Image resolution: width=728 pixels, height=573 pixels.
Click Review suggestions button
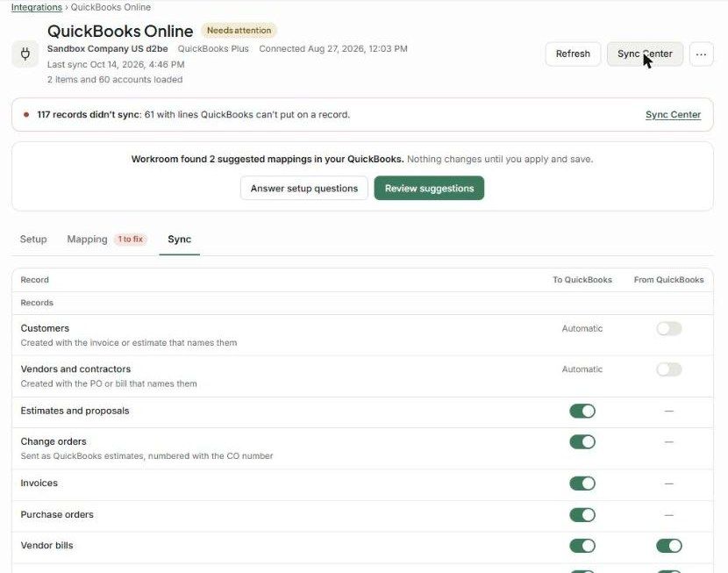(429, 188)
